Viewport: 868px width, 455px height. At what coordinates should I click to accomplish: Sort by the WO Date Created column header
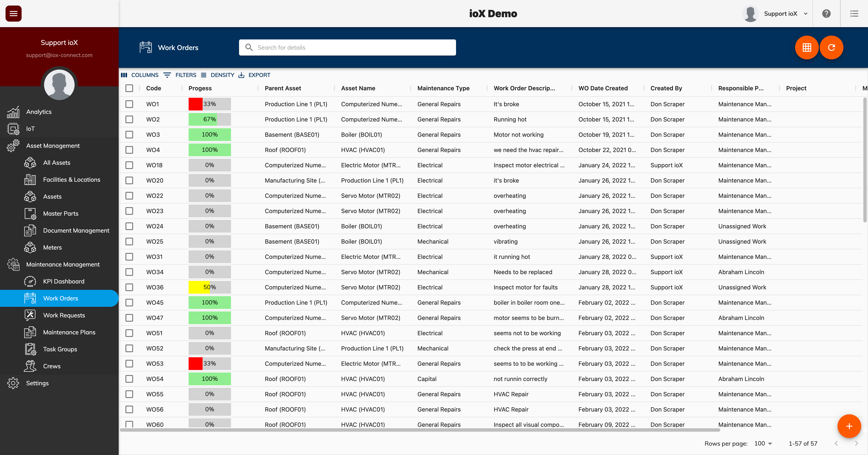603,88
